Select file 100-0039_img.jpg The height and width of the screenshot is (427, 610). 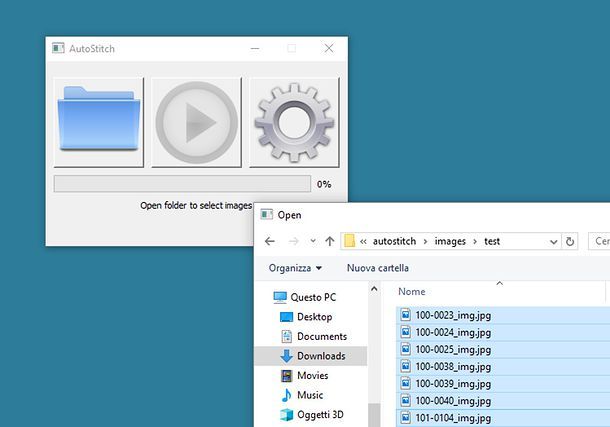click(503, 384)
